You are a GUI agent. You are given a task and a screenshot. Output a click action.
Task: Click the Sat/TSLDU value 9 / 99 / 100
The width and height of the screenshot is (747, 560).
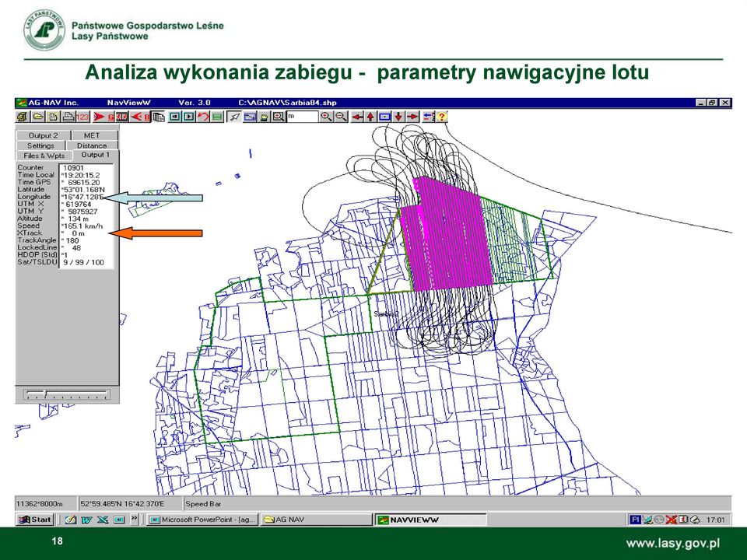[83, 262]
